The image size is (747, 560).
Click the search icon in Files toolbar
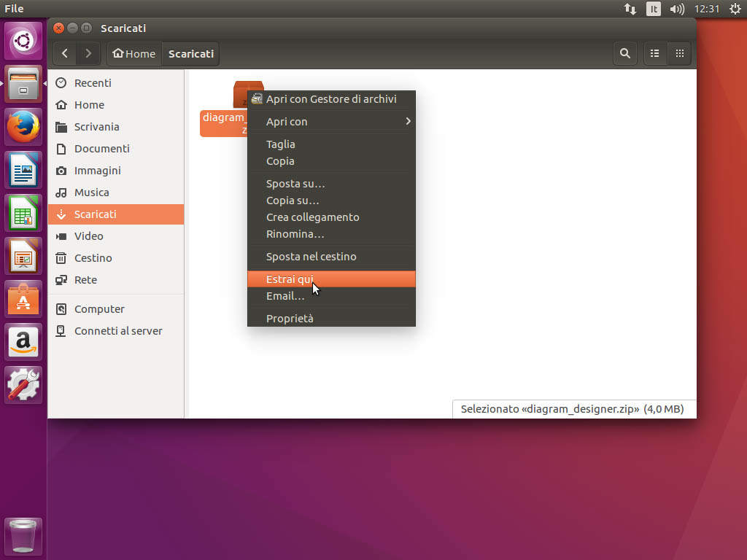coord(624,53)
